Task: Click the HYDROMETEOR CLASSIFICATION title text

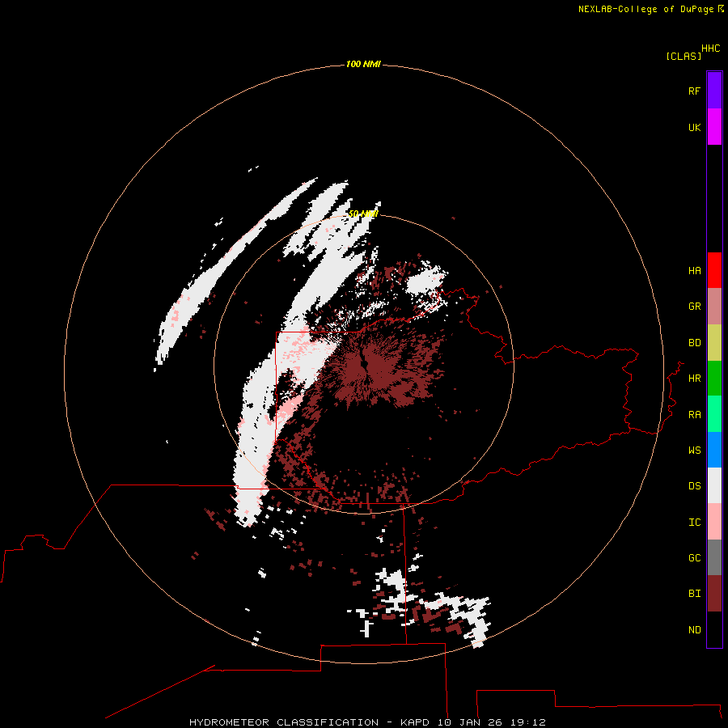Action: click(284, 722)
